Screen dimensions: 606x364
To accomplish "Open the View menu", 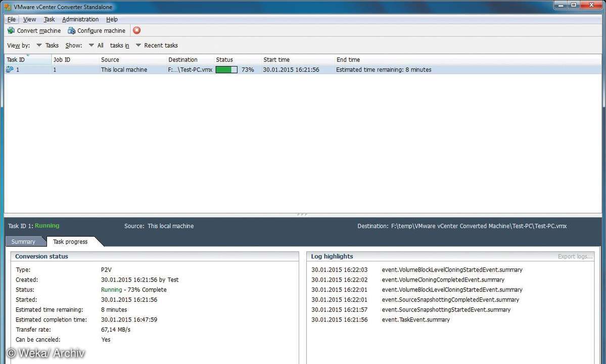I will point(29,19).
